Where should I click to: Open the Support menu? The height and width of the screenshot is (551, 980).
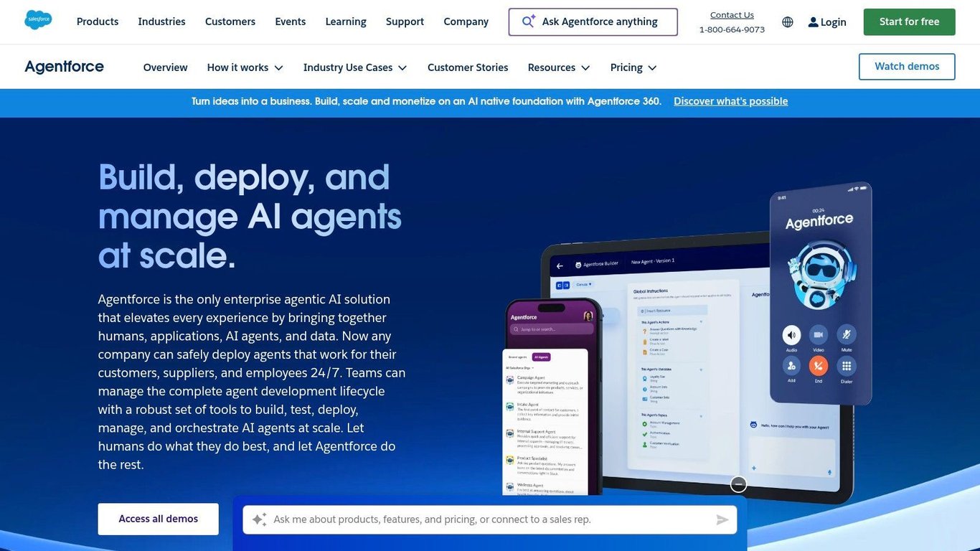click(x=405, y=22)
